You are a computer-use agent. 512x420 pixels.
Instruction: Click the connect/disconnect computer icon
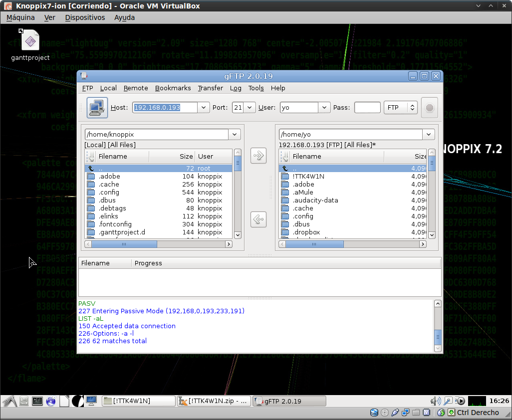coord(97,107)
